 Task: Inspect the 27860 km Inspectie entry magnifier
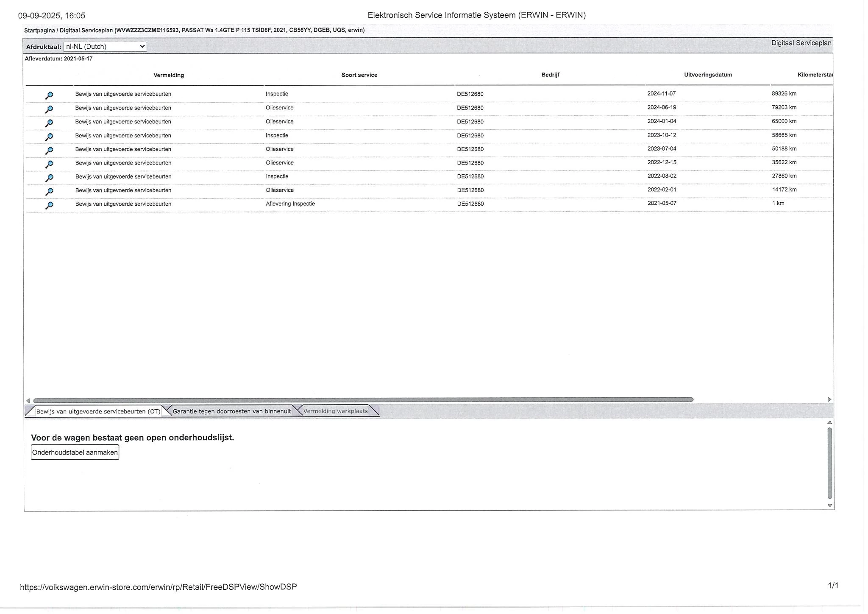49,178
